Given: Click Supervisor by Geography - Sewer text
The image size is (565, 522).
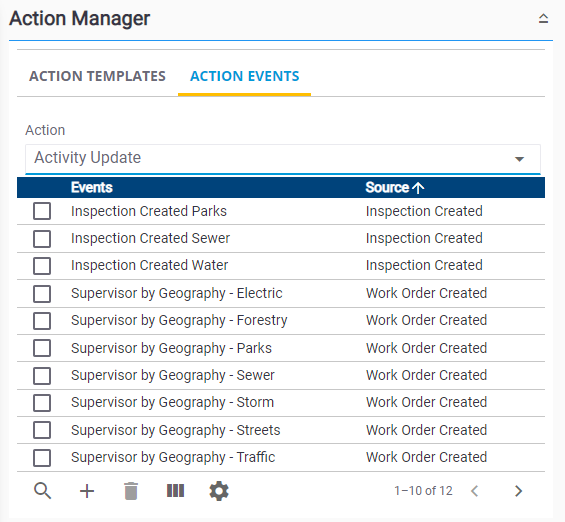Looking at the screenshot, I should 173,375.
